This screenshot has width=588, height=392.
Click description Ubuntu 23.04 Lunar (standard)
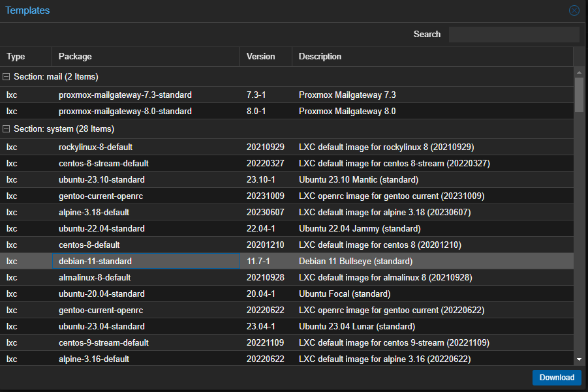357,326
